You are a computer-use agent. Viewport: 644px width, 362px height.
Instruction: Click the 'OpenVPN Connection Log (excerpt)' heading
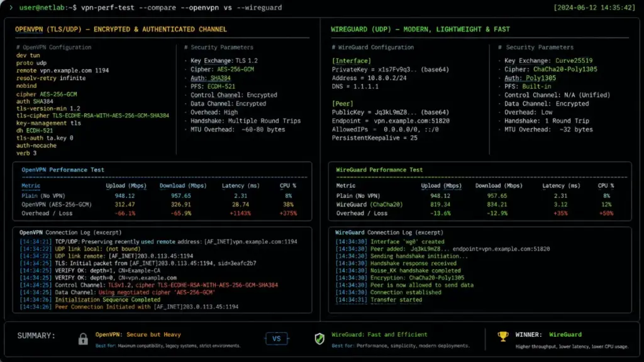click(x=70, y=233)
